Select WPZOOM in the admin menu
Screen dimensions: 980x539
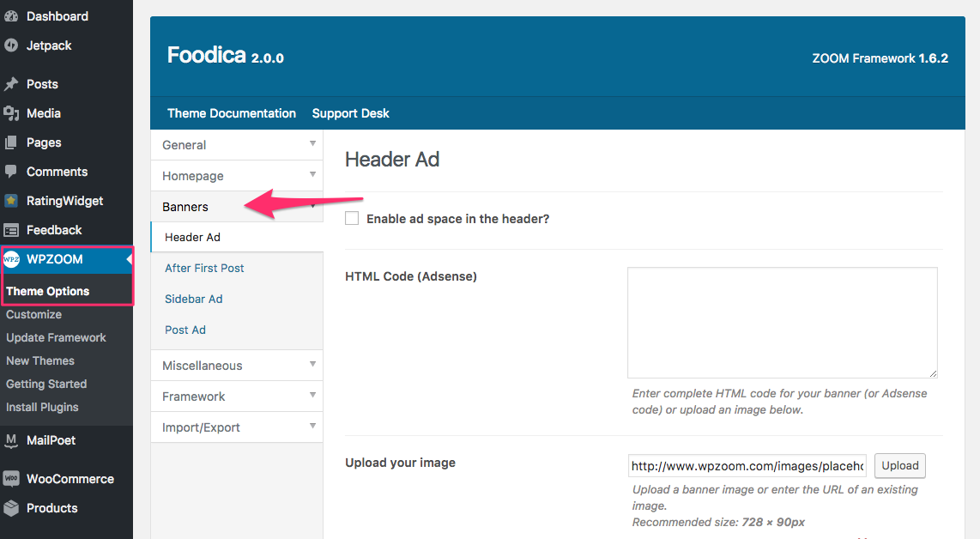pyautogui.click(x=66, y=259)
